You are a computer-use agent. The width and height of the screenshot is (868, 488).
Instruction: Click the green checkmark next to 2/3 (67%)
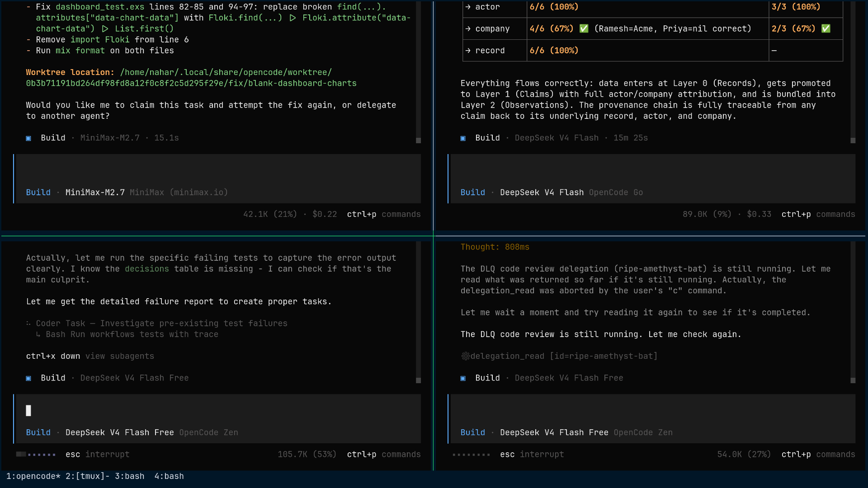tap(826, 28)
